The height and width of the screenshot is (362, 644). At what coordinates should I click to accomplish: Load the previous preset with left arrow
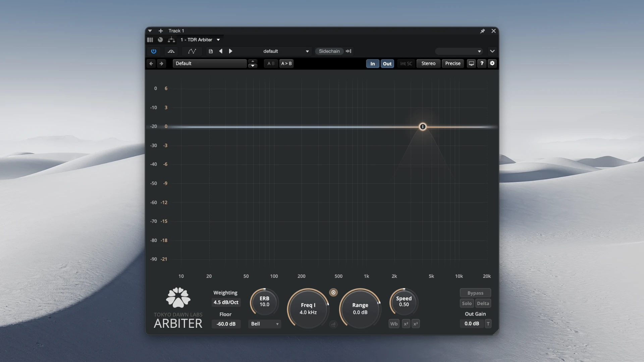point(220,51)
